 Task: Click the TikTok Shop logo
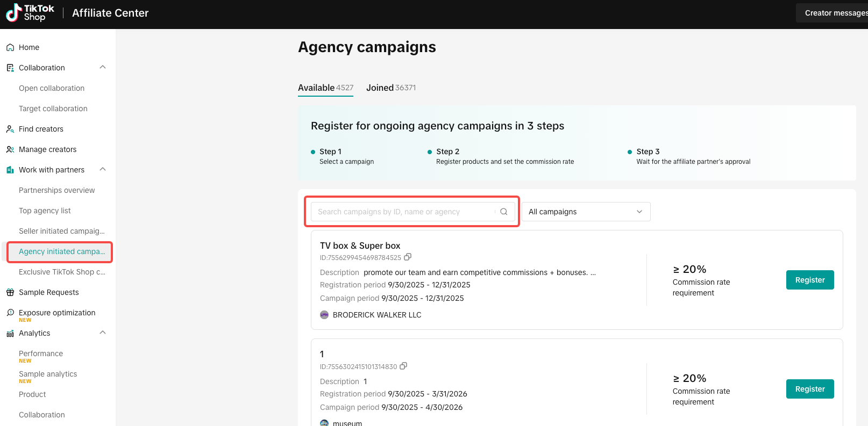[x=30, y=13]
